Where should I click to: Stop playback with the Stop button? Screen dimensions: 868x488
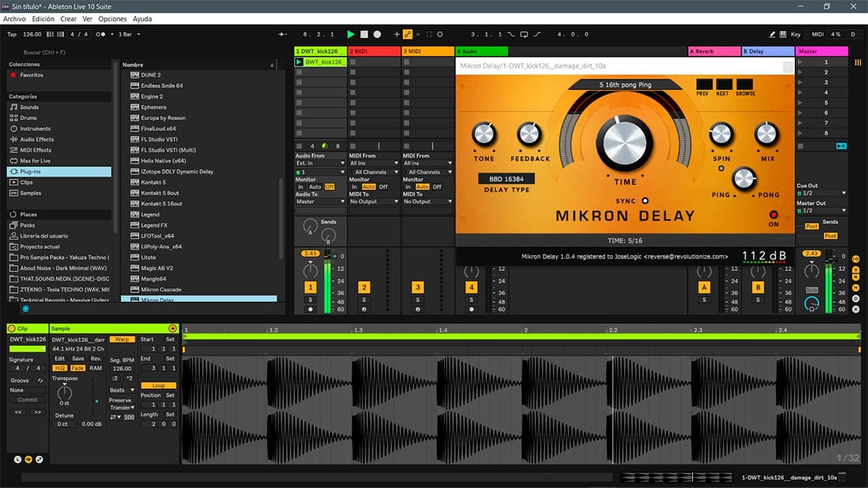tap(364, 34)
